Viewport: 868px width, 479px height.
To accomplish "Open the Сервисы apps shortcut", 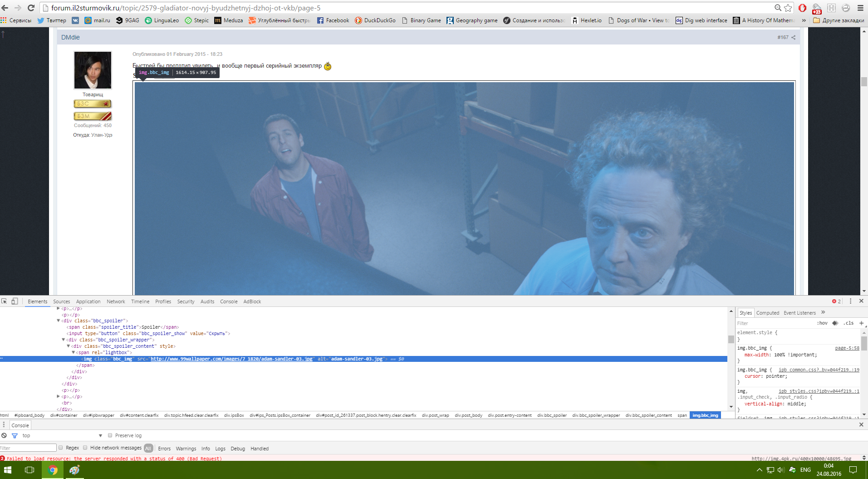I will point(16,20).
